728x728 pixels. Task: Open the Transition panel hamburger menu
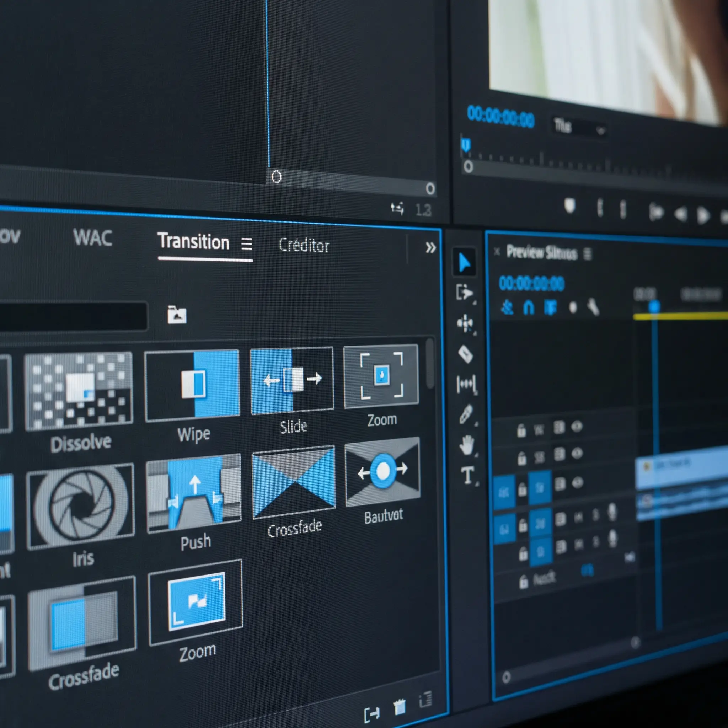[x=247, y=244]
